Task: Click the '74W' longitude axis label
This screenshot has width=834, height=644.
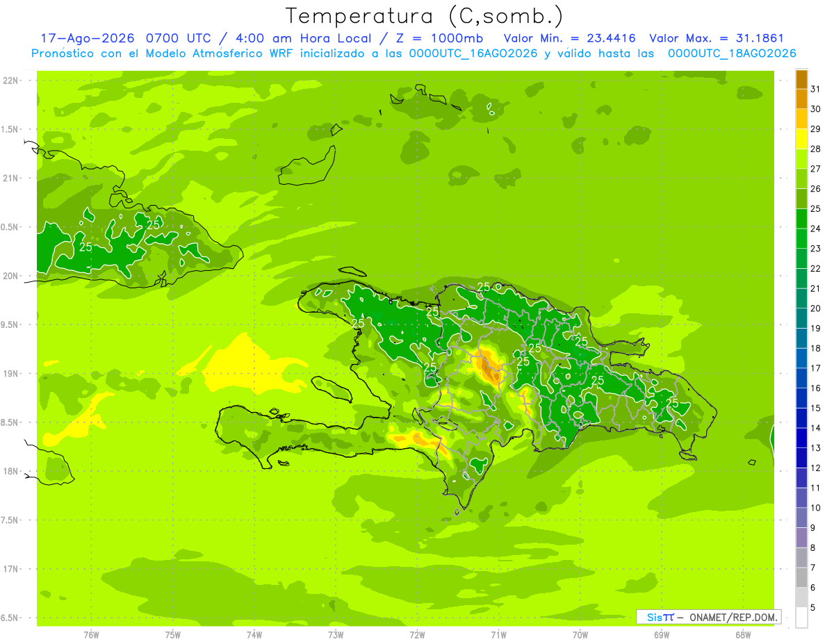Action: point(254,634)
